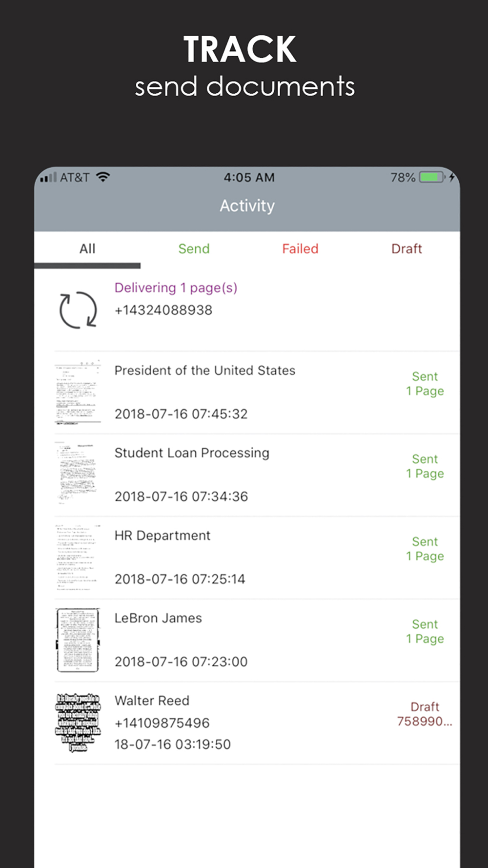Switch to the Draft tab
This screenshot has height=868, width=488.
click(407, 249)
